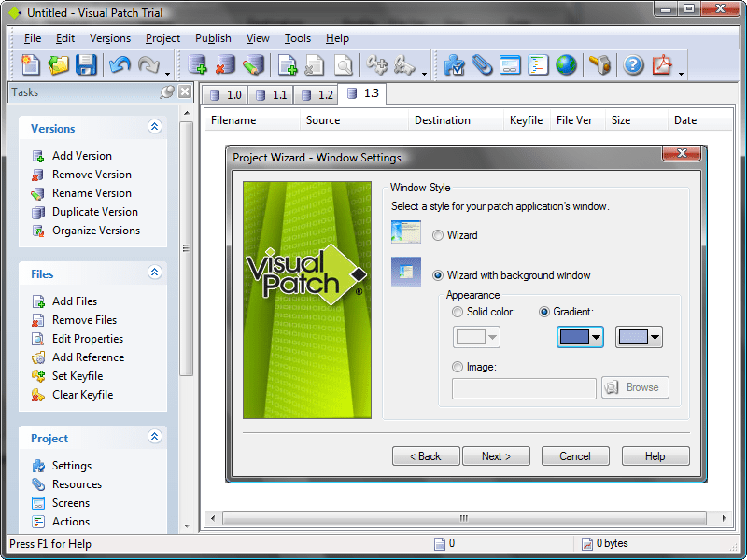Choose the Solid color appearance option
Image resolution: width=747 pixels, height=560 pixels.
(457, 312)
